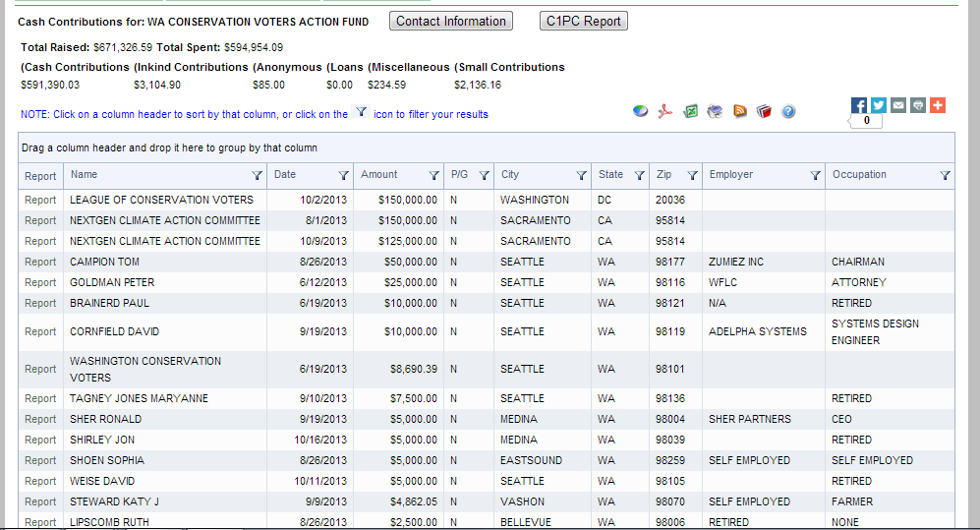Open the C1PC Report button
This screenshot has height=530, width=980.
pyautogui.click(x=583, y=21)
